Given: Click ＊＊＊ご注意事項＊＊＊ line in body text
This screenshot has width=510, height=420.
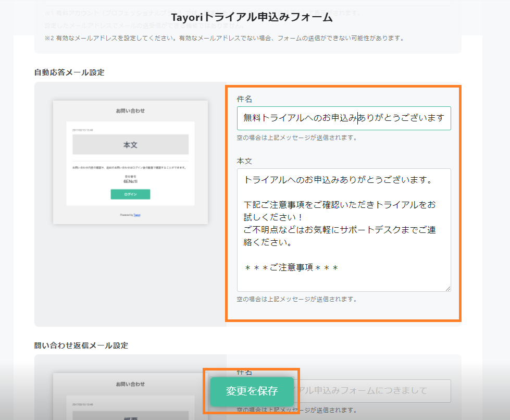Looking at the screenshot, I should (x=291, y=268).
